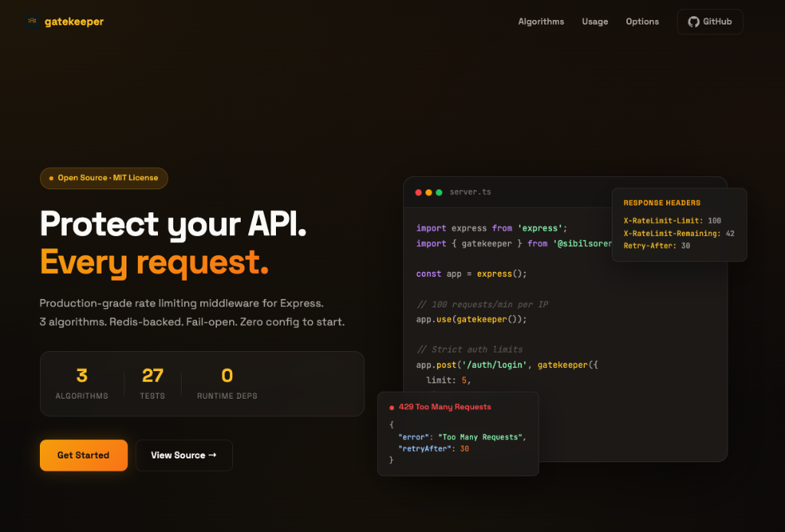Open the Algorithms nav link
This screenshot has height=532, width=785.
[x=541, y=21]
